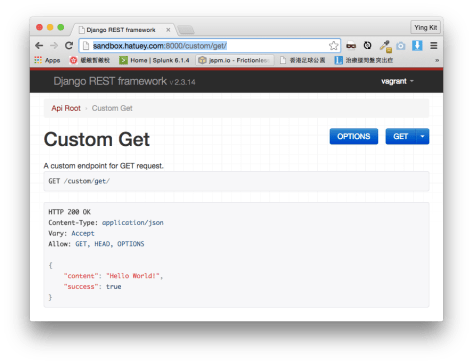
Task: Click the Ying Kit profile button
Action: (425, 28)
